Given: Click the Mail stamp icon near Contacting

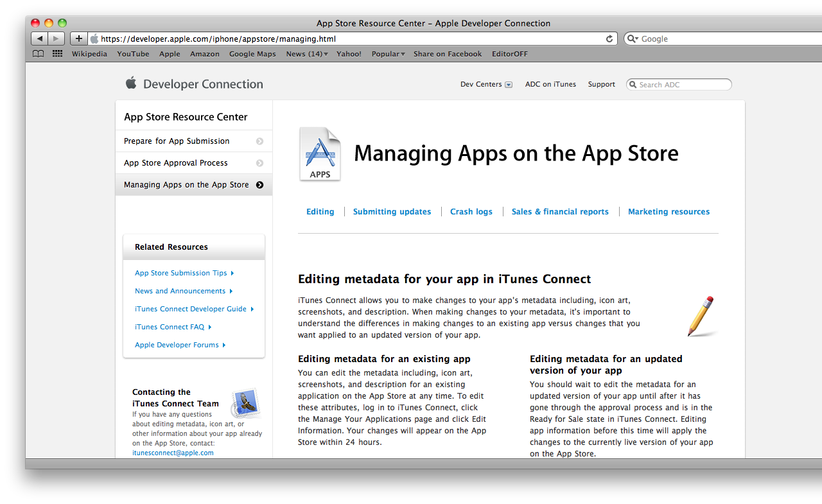Looking at the screenshot, I should tap(245, 403).
